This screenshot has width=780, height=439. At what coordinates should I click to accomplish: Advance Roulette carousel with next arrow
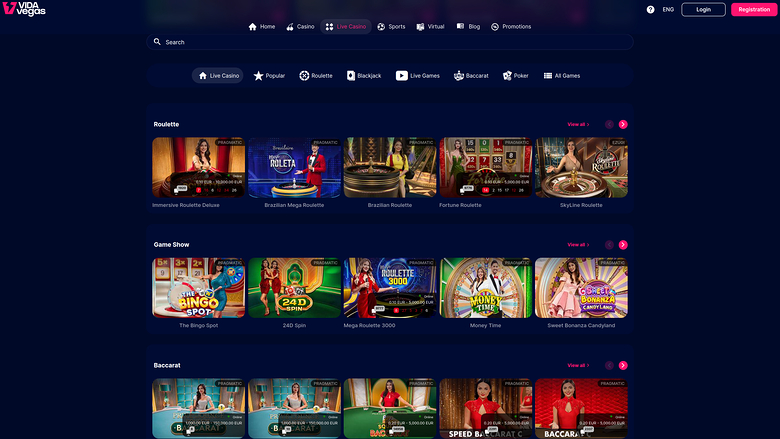(x=623, y=124)
